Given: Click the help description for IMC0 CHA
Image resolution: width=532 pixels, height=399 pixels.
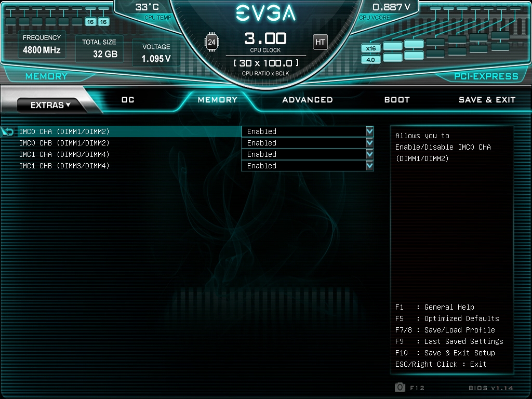Looking at the screenshot, I should tap(443, 147).
